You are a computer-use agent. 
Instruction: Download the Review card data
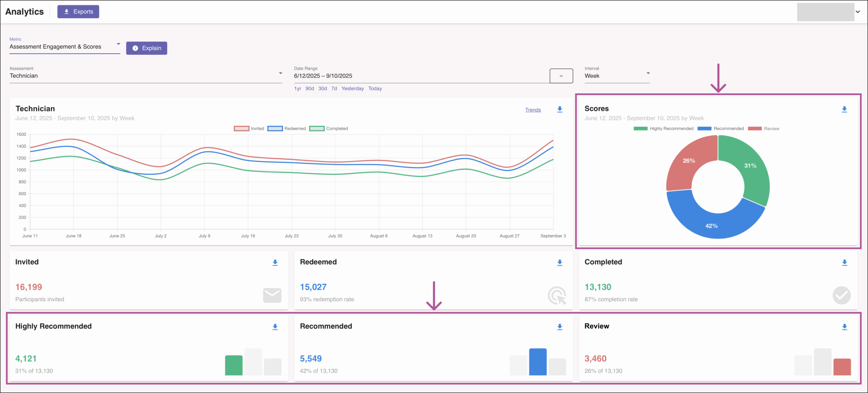click(x=844, y=327)
